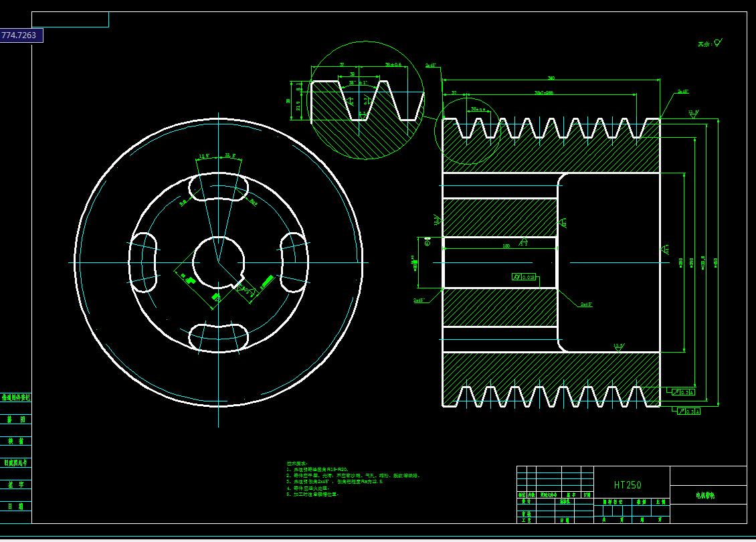Image resolution: width=756 pixels, height=542 pixels.
Task: Select technical note line 1 about R15-R20
Action: click(317, 469)
